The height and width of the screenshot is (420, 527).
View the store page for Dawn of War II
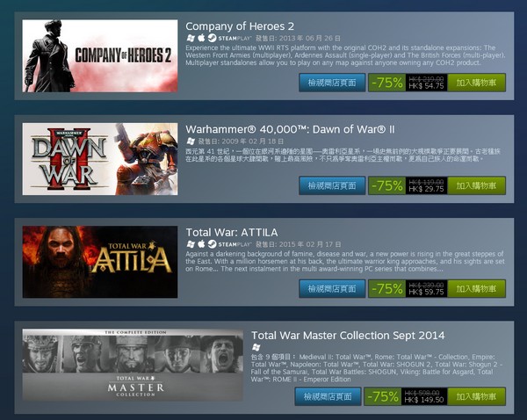pos(332,185)
